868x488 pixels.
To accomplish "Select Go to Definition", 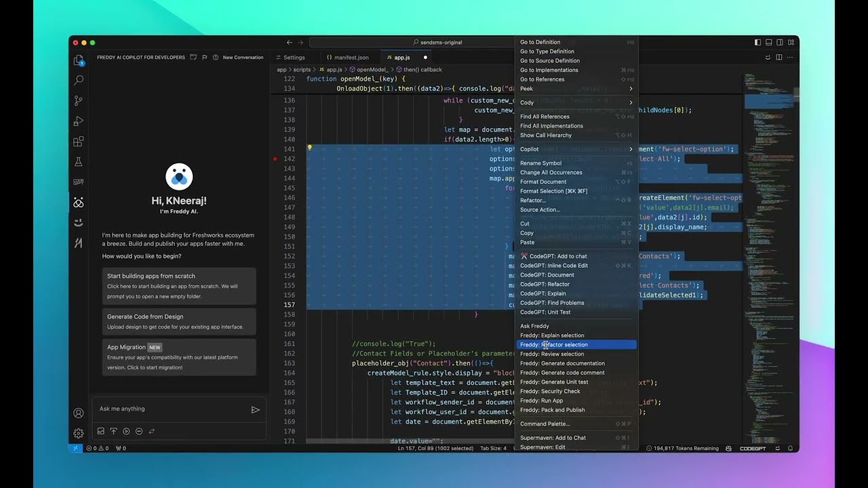I will click(x=576, y=42).
